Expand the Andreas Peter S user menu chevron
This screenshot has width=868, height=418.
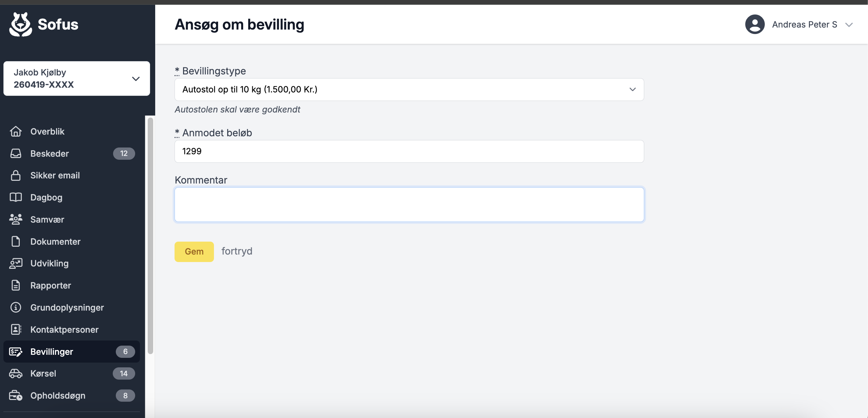coord(849,25)
